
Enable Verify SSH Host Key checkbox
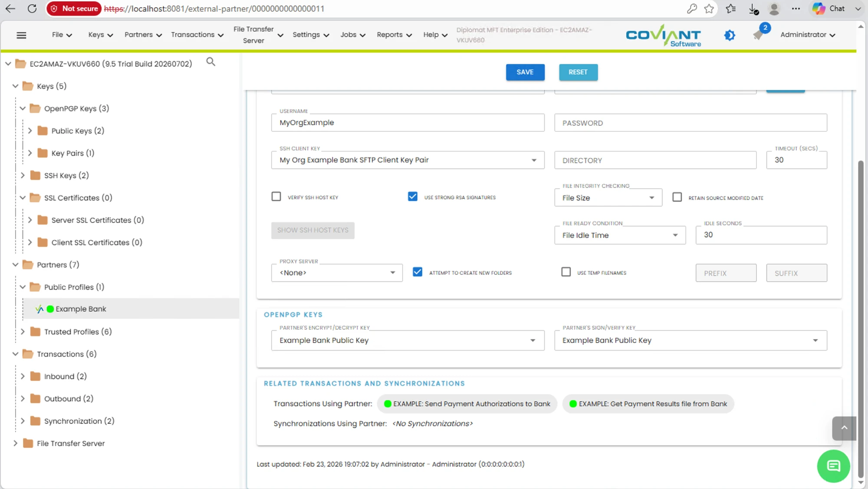(x=276, y=197)
